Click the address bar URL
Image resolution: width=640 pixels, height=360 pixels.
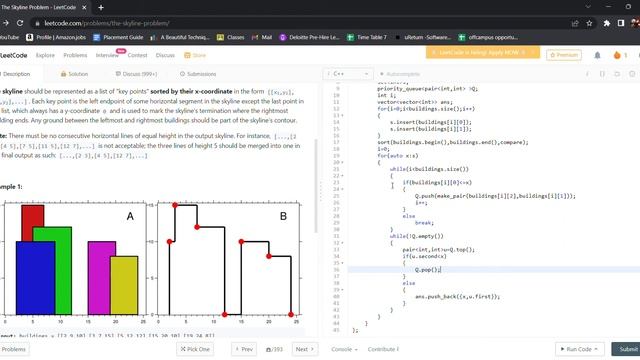tap(107, 23)
